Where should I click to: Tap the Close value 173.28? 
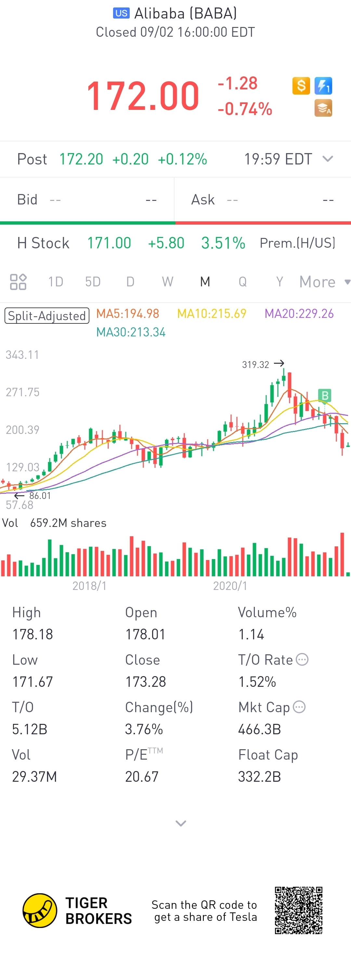(x=146, y=682)
